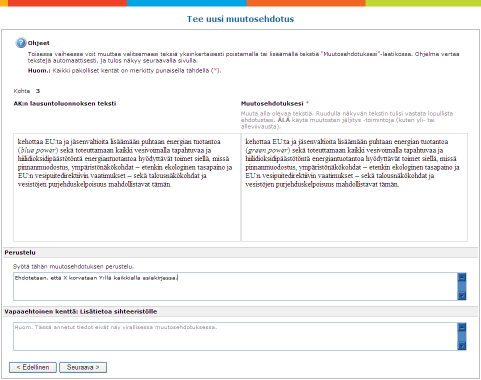Click the Vapaaehtoinen kenttä section header
Viewport: 481px width, 380px height.
pos(240,312)
